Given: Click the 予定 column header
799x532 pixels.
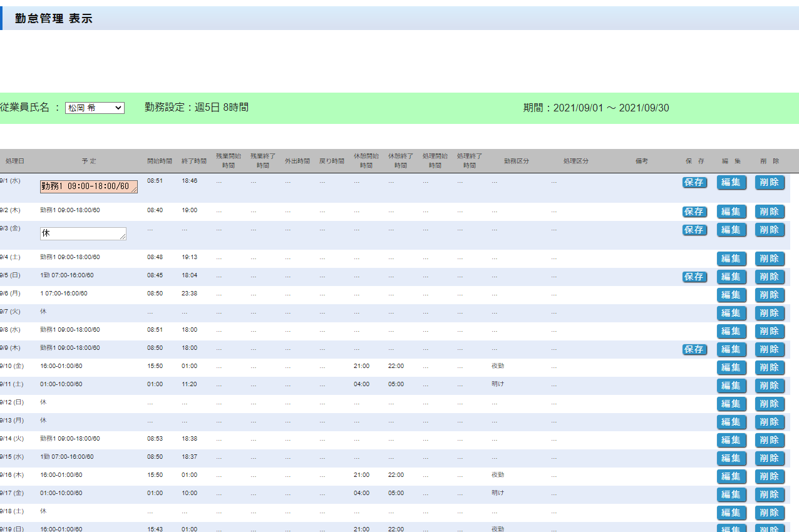Looking at the screenshot, I should click(88, 161).
